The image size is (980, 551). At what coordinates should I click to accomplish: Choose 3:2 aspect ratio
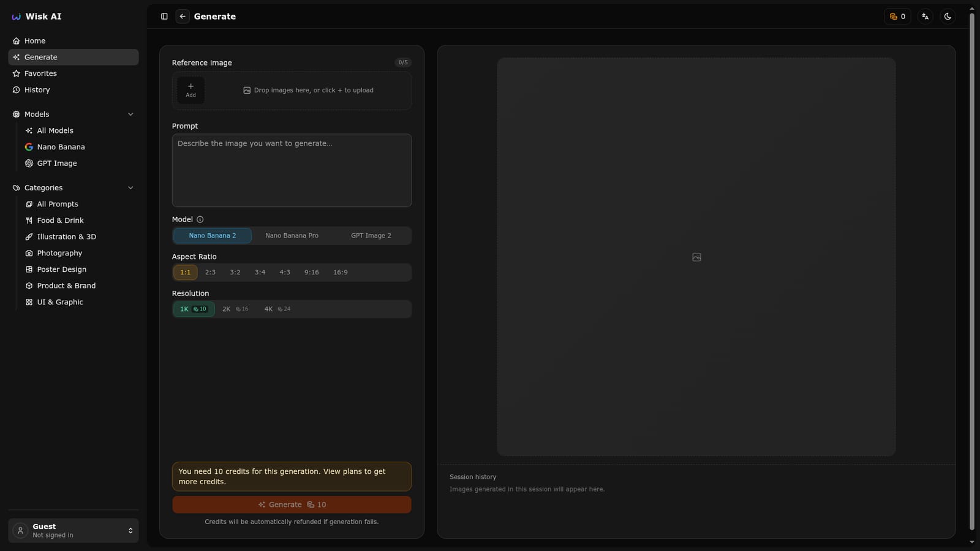235,272
